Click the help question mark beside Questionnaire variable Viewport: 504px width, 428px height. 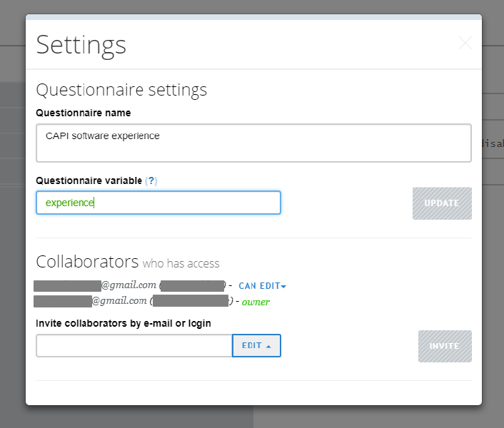pyautogui.click(x=151, y=181)
